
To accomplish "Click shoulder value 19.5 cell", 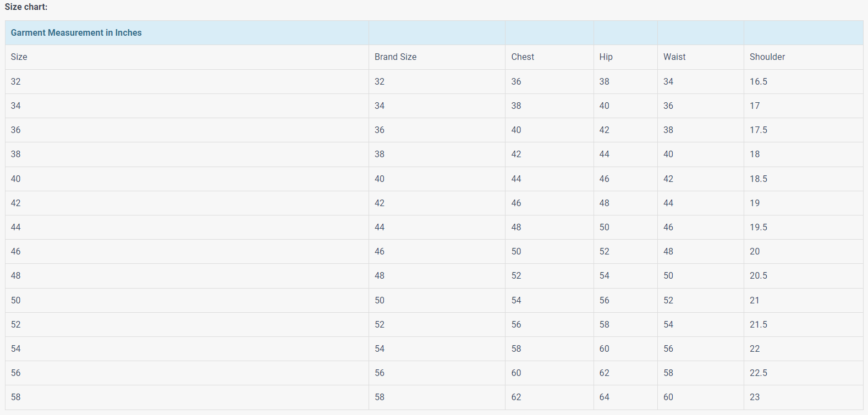I will pyautogui.click(x=759, y=228).
